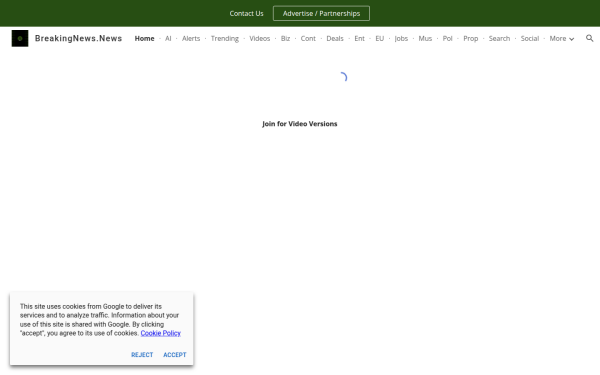
Task: Open the AI section
Action: point(168,39)
